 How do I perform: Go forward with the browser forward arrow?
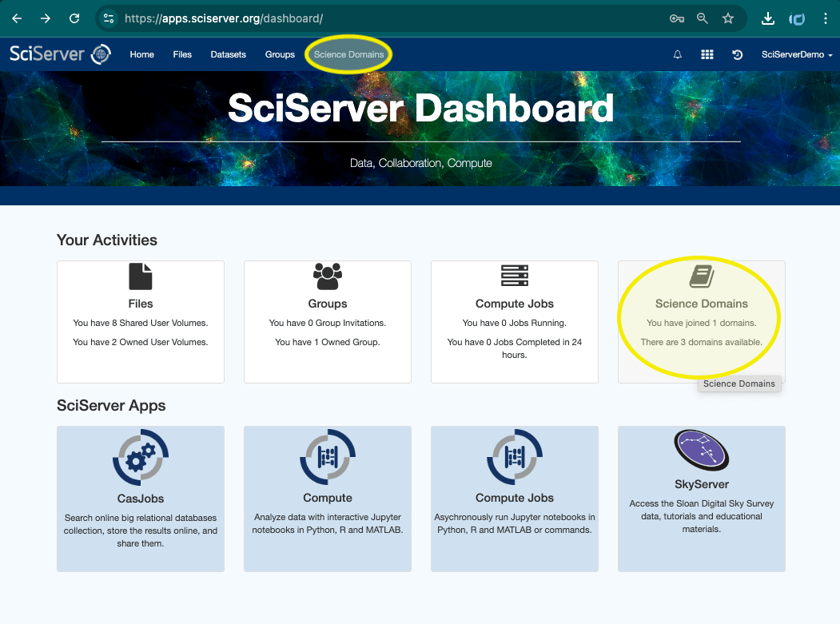[46, 18]
